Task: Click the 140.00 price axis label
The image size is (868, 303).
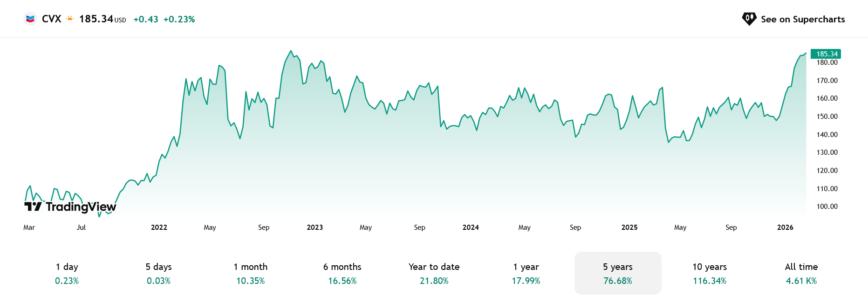Action: click(827, 135)
